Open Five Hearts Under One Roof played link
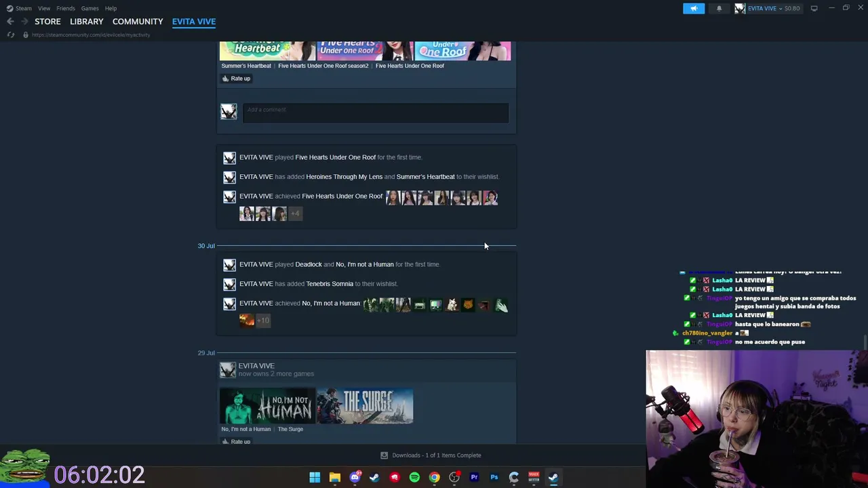The height and width of the screenshot is (488, 868). click(336, 157)
